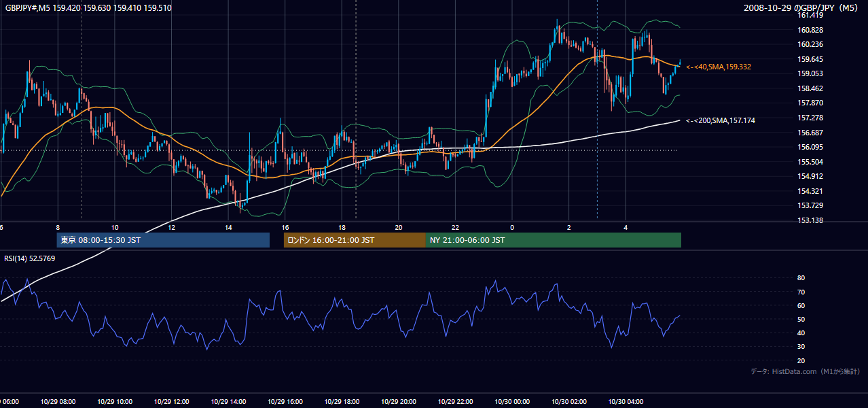Select the 2008-10-29 GBP/JPY (M5) title
Viewport: 868px width, 408px height.
click(802, 8)
